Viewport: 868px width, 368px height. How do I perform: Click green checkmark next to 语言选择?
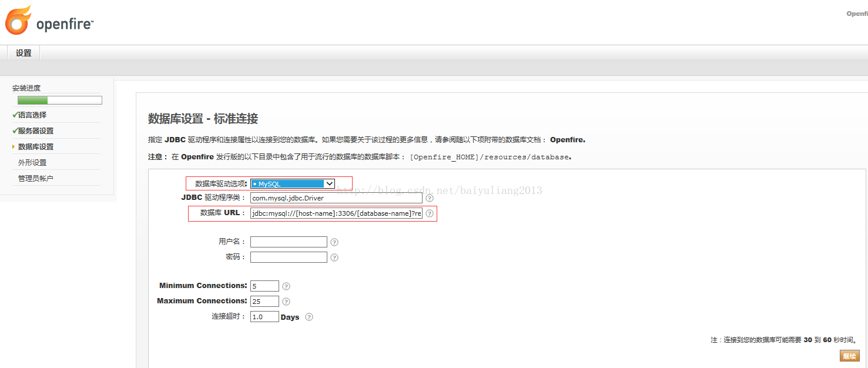click(15, 115)
